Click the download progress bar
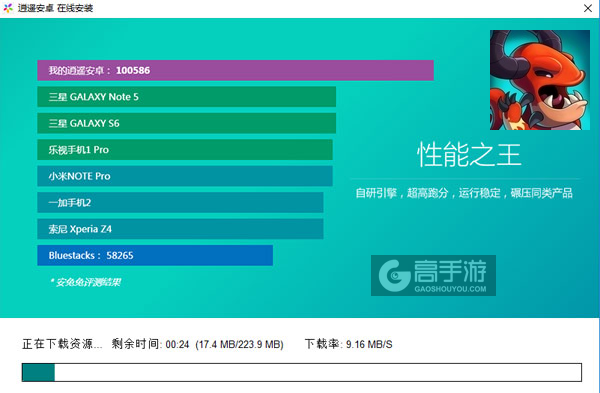This screenshot has height=393, width=600. tap(302, 372)
